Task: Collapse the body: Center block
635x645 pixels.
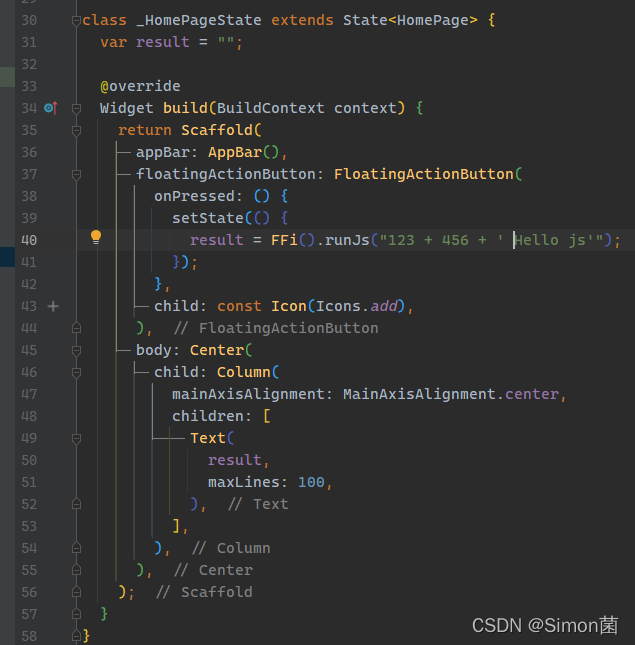Action: tap(75, 350)
